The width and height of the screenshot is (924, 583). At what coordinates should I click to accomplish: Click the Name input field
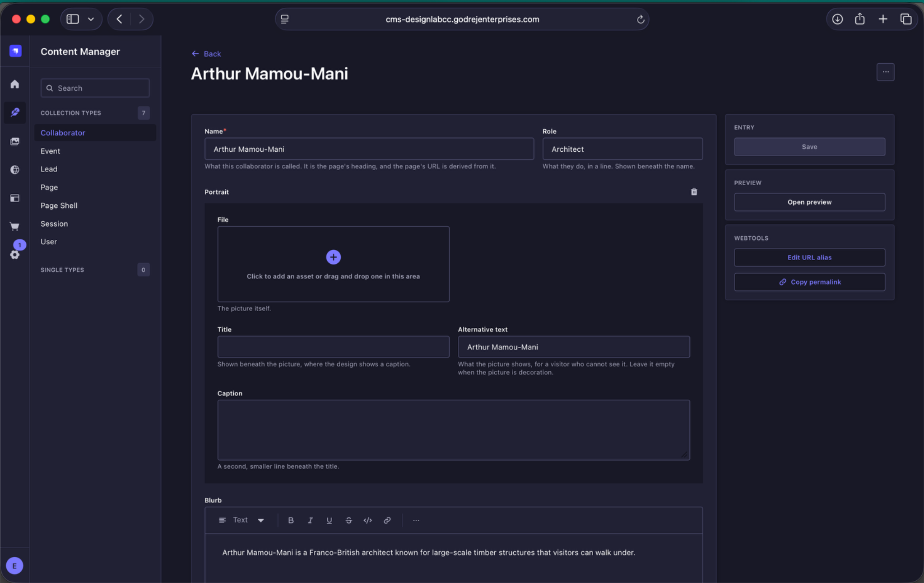coord(369,149)
